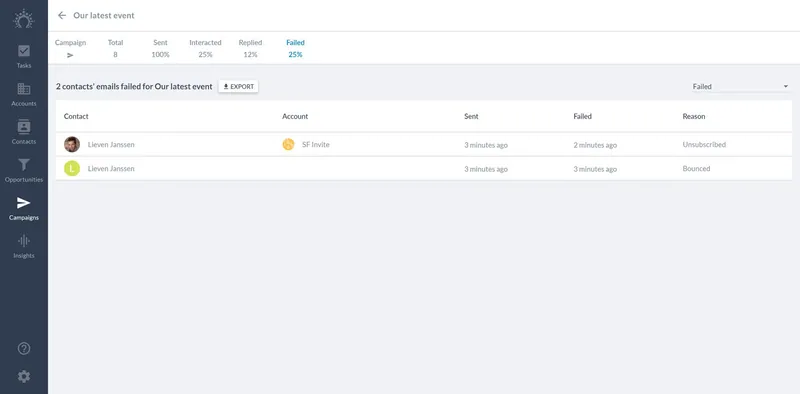
Task: Go back with the arrow icon
Action: (62, 15)
